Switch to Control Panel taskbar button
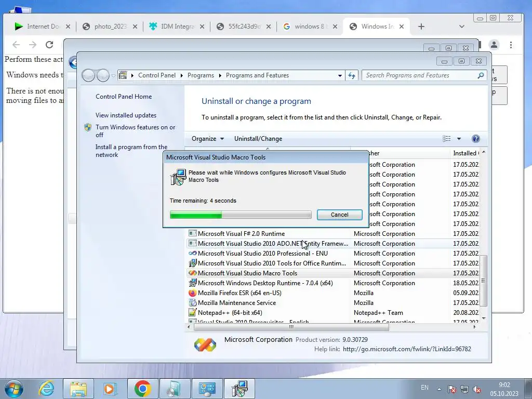This screenshot has width=532, height=399. click(207, 389)
